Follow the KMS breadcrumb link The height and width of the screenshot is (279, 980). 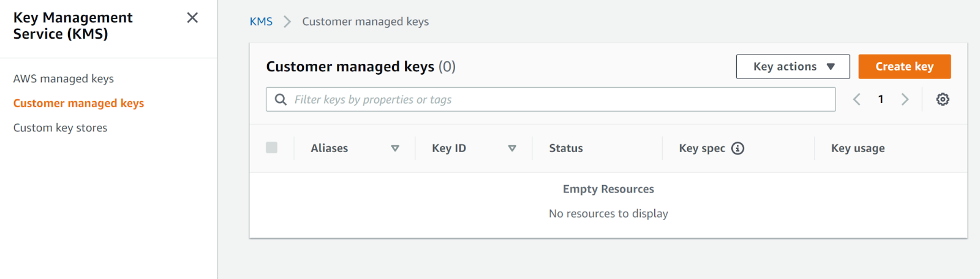[x=261, y=22]
